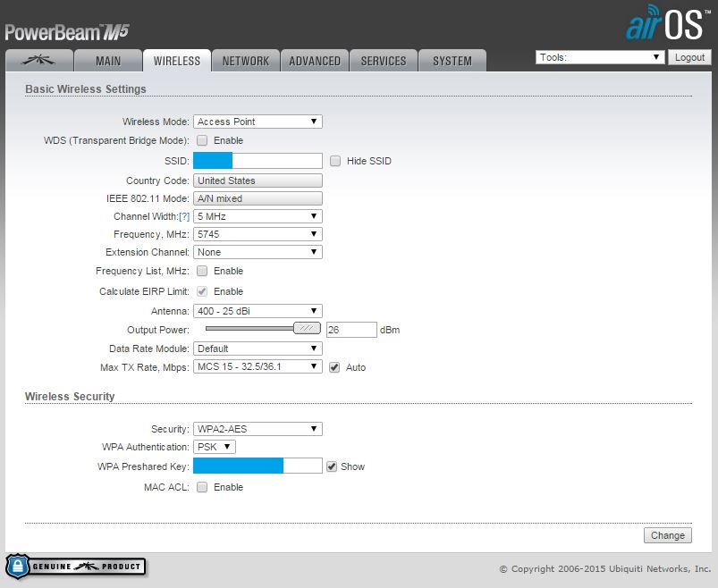718x588 pixels.
Task: Switch to the SYSTEM tab
Action: [452, 61]
